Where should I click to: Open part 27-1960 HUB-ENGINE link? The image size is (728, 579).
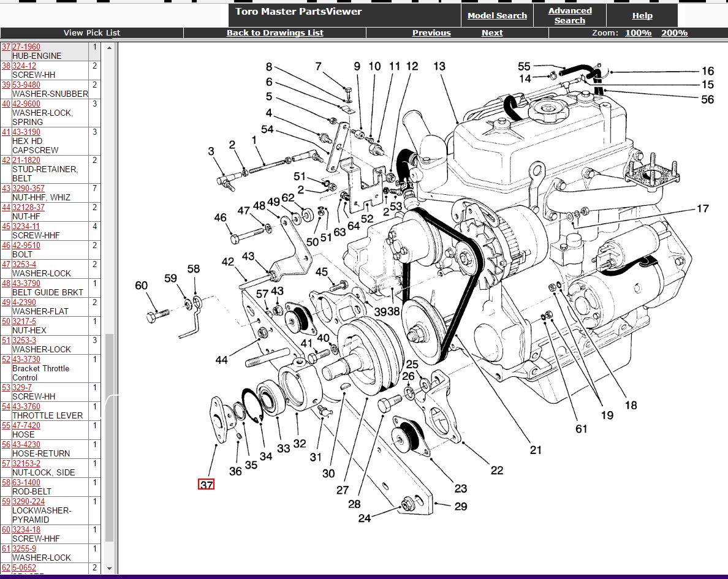[26, 47]
